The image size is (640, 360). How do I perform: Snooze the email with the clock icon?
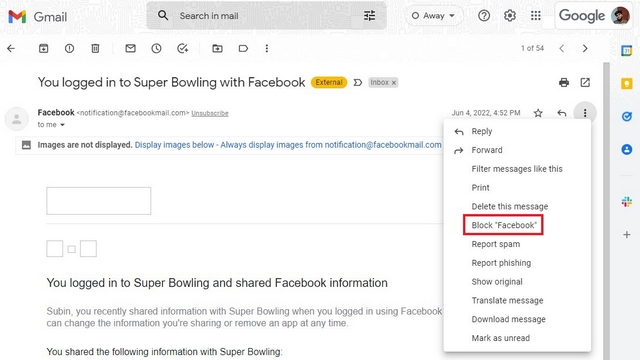coord(156,49)
